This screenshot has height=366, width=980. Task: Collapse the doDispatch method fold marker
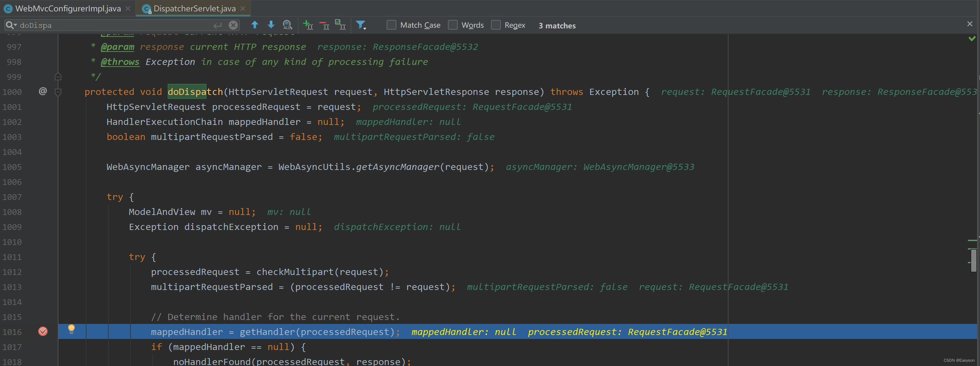click(58, 92)
